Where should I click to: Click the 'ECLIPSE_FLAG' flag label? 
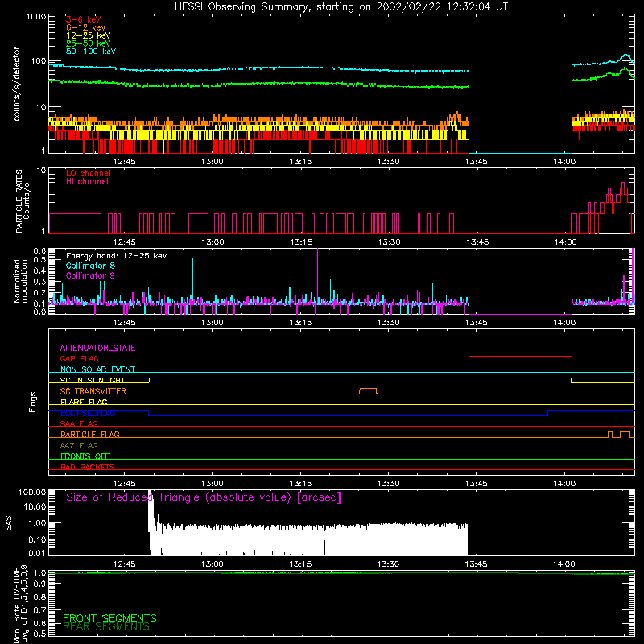(x=88, y=413)
